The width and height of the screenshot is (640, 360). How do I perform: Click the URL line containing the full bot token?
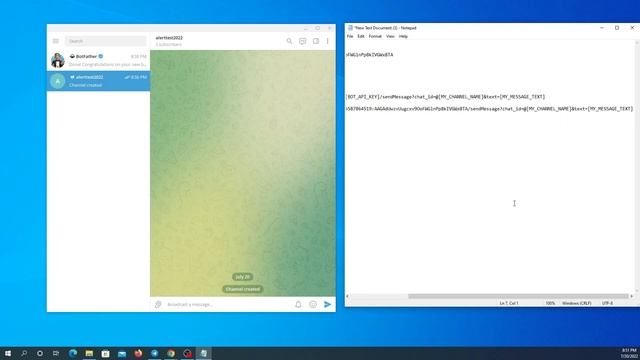tap(489, 109)
